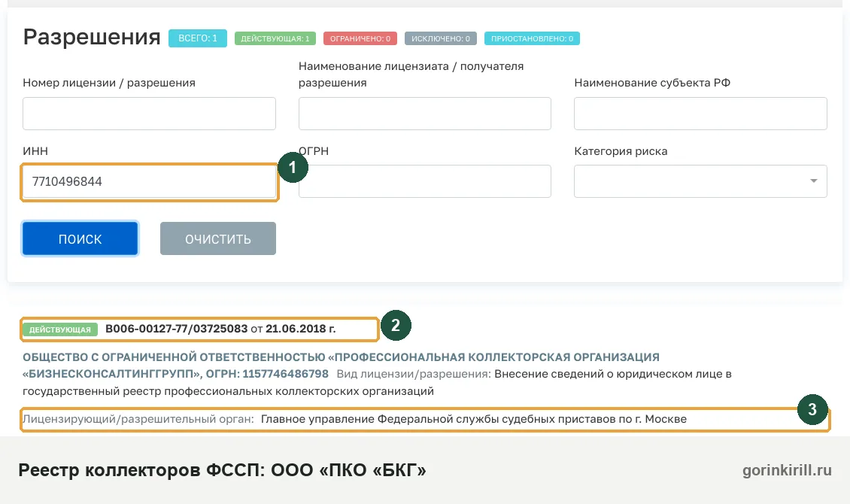Focus the Наименование лицензиата / получателя разрешения field
Screen dimensions: 850x504
[425, 114]
